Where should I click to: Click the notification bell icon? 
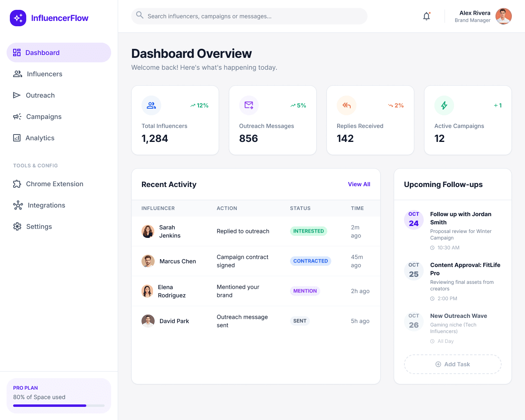point(426,16)
